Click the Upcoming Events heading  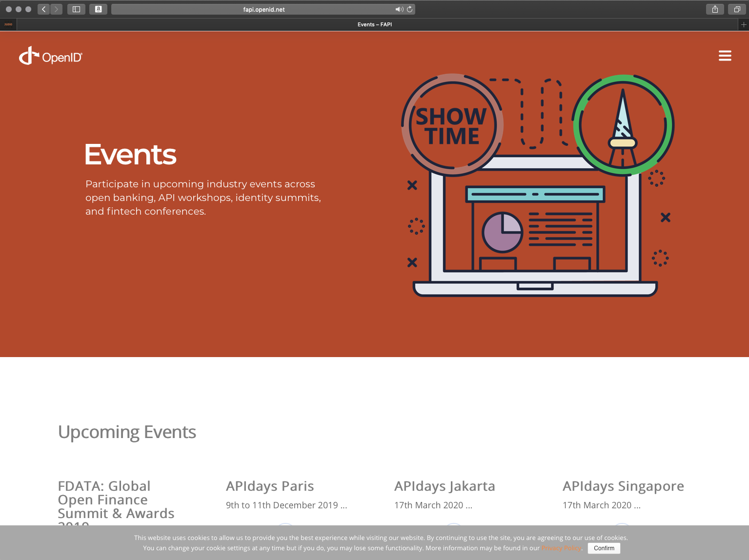point(127,432)
